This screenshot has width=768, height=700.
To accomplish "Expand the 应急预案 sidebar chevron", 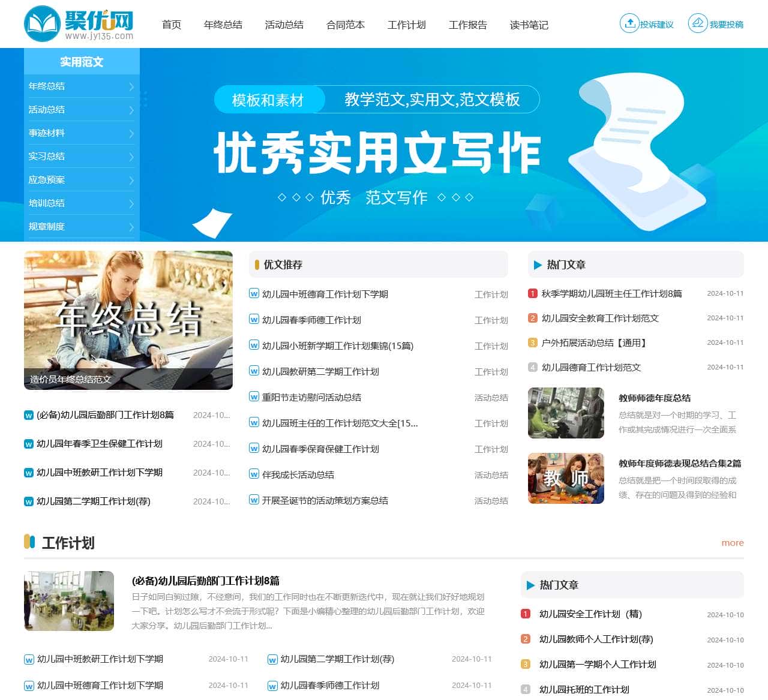I will point(131,180).
